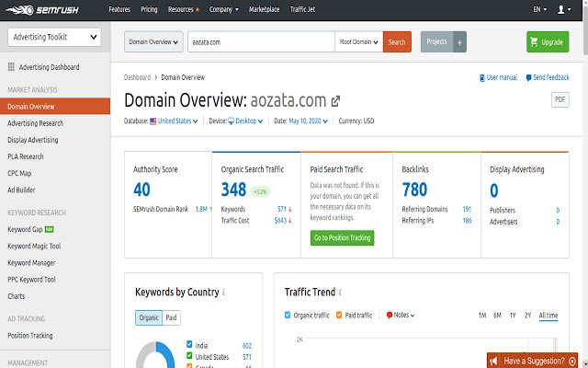The height and width of the screenshot is (368, 588).
Task: Set Traffic Trend range to 1Y
Action: (x=513, y=315)
